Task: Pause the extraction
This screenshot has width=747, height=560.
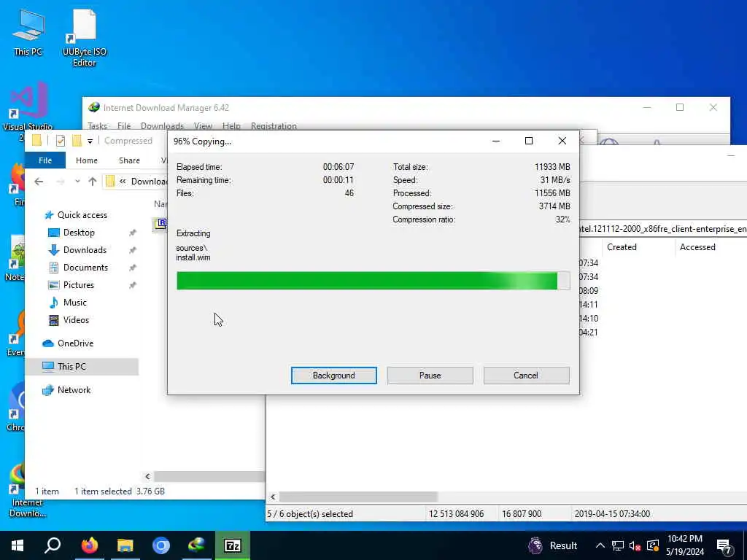Action: coord(430,376)
